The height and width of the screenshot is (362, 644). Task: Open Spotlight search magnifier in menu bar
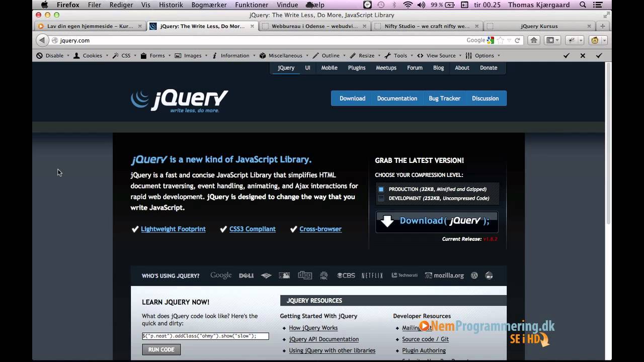pos(583,5)
